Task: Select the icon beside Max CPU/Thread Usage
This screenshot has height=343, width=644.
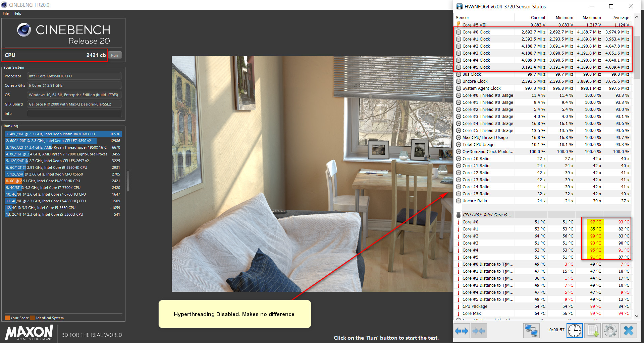Action: coord(459,138)
